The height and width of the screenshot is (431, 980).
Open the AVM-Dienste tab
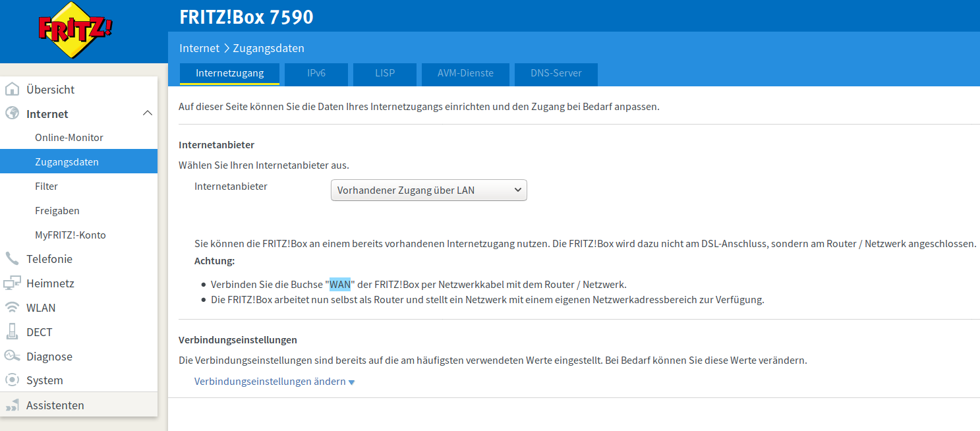point(465,74)
